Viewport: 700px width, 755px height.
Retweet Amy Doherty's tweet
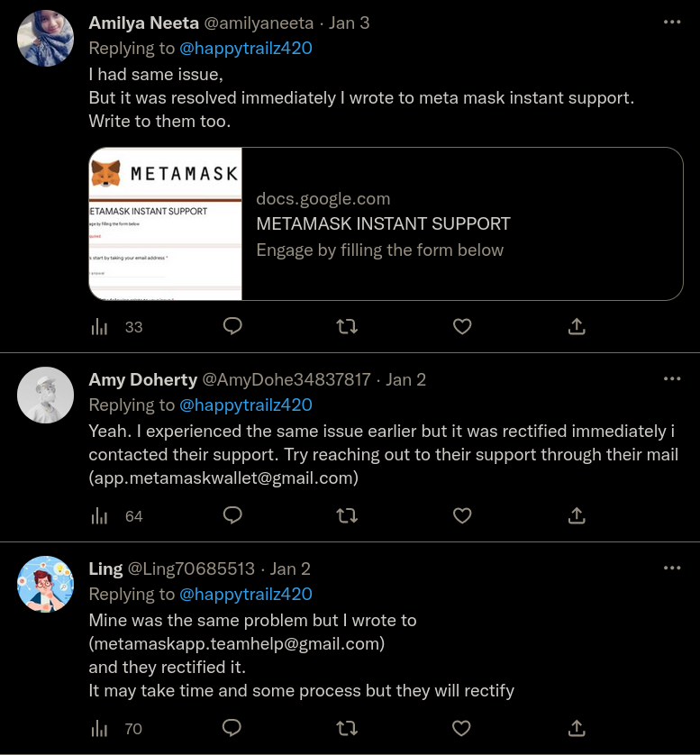[347, 515]
